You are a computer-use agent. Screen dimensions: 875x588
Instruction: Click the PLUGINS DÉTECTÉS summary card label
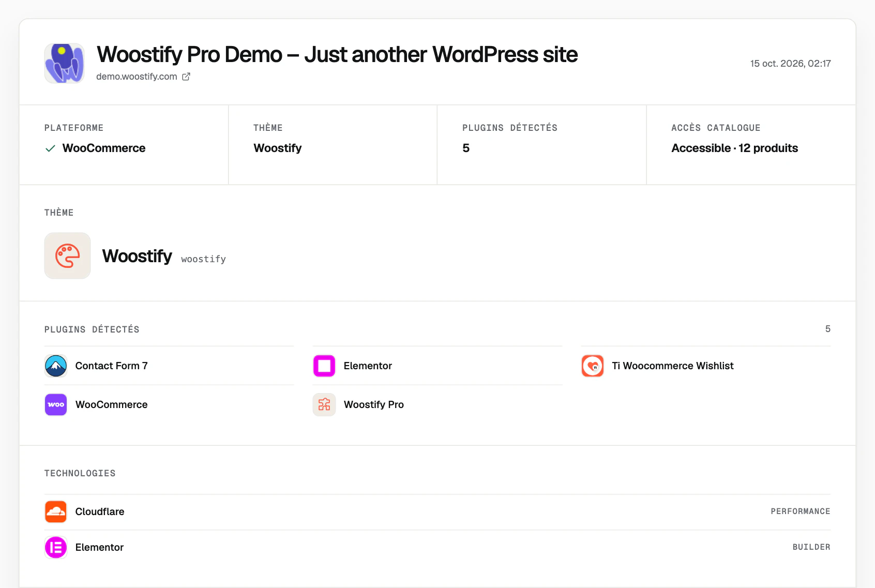pyautogui.click(x=510, y=128)
